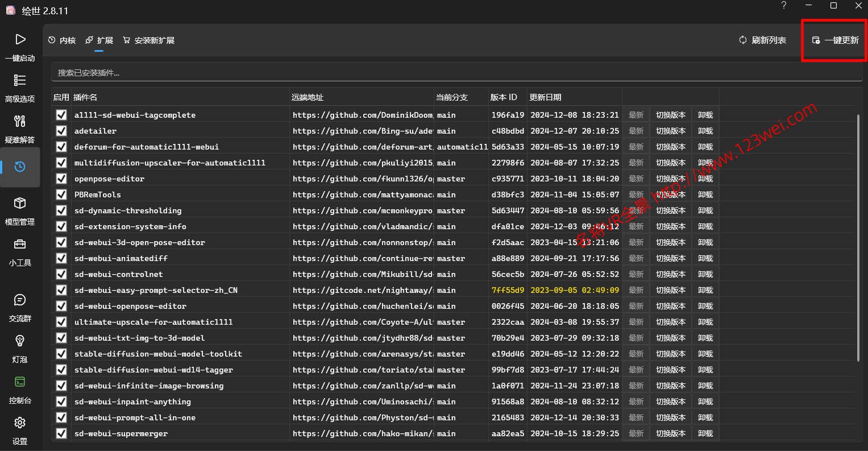This screenshot has width=868, height=451.
Task: Open 疑难解答 wrench icon
Action: (20, 121)
